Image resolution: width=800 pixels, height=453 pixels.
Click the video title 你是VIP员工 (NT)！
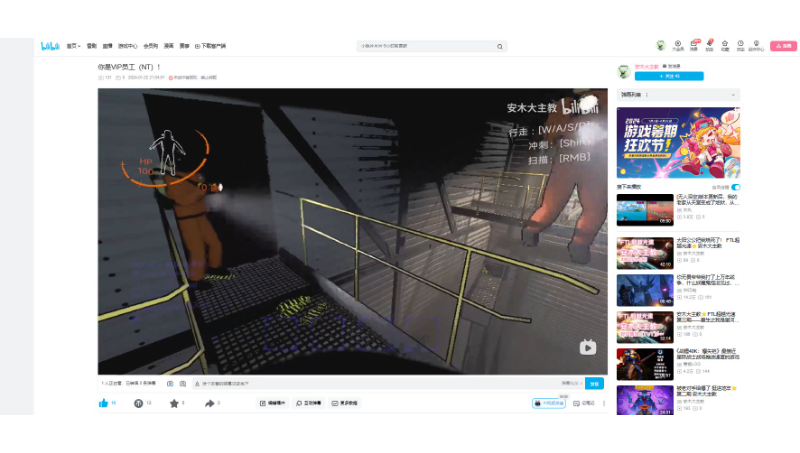pos(130,67)
